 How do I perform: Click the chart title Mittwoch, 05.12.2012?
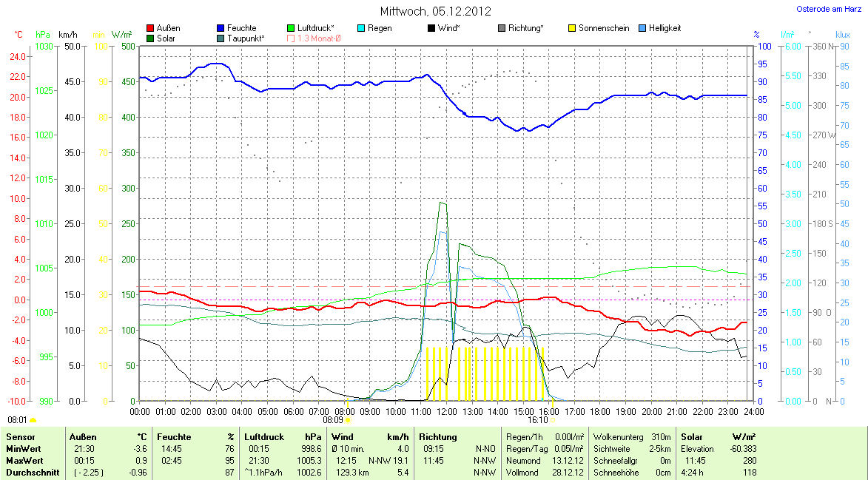[x=435, y=11]
